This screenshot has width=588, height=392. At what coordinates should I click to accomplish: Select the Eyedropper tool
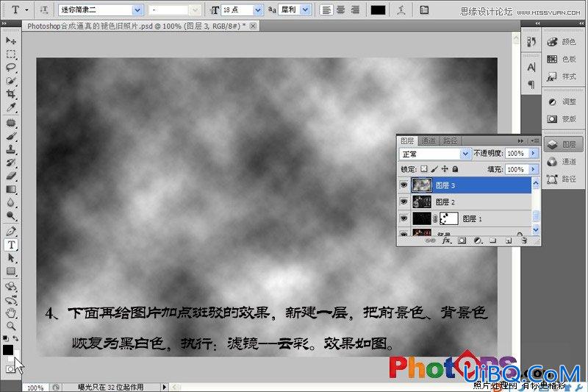point(11,107)
